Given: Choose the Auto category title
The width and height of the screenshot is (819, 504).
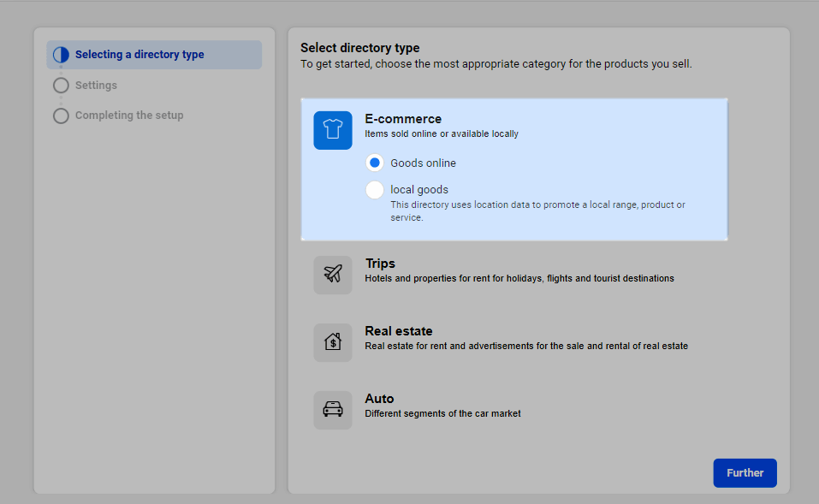Looking at the screenshot, I should (379, 399).
